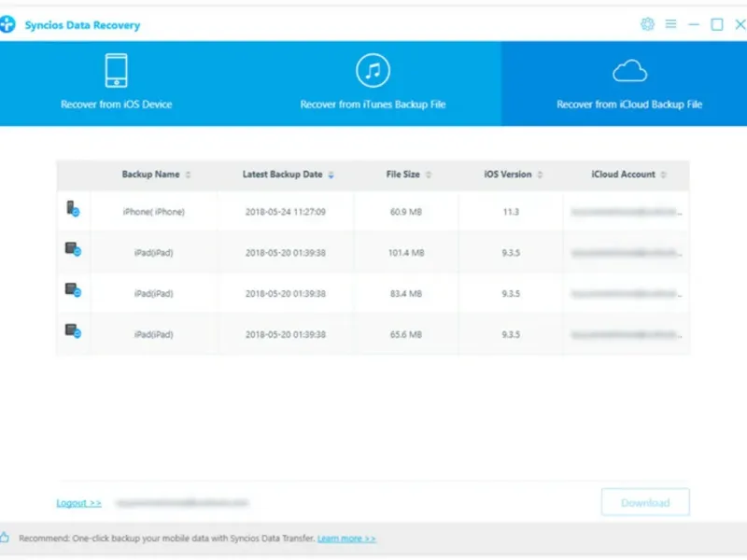Click the 60.9 MB file size cell
Image resolution: width=747 pixels, height=560 pixels.
pyautogui.click(x=406, y=212)
